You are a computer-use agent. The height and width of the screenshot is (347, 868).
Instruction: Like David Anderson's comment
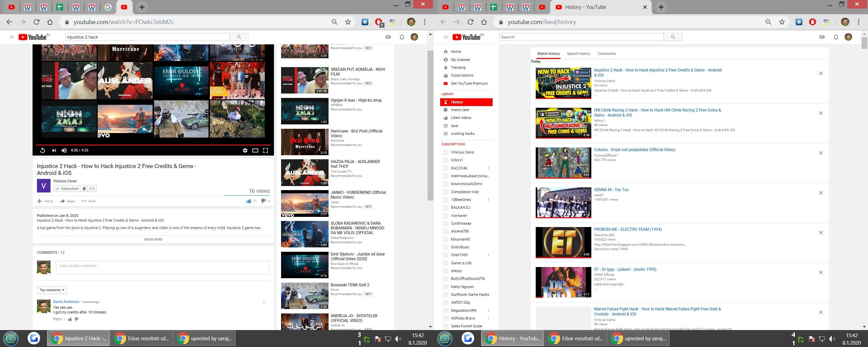pos(70,319)
